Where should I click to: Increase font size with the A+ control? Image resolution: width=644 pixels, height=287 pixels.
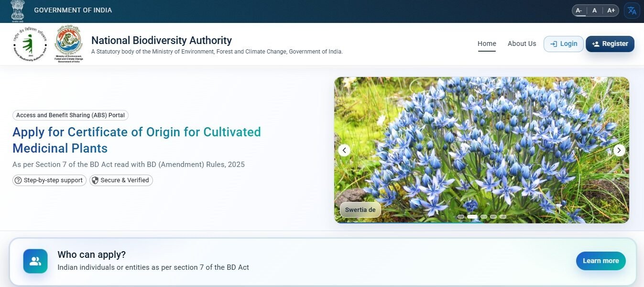611,10
